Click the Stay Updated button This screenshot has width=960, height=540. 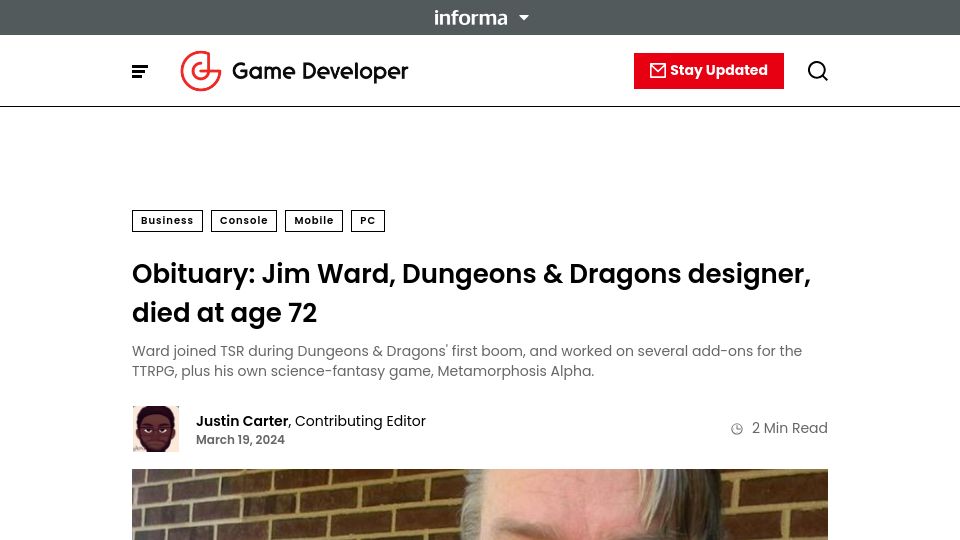[708, 71]
